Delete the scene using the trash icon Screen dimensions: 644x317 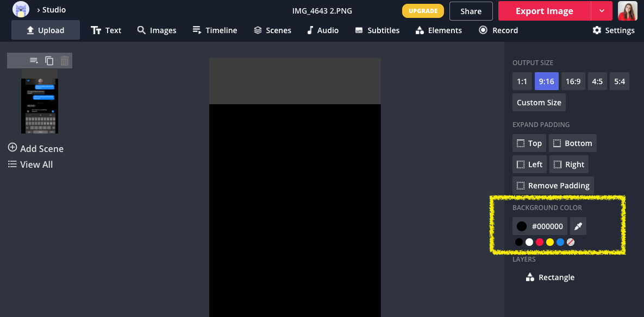[x=65, y=61]
